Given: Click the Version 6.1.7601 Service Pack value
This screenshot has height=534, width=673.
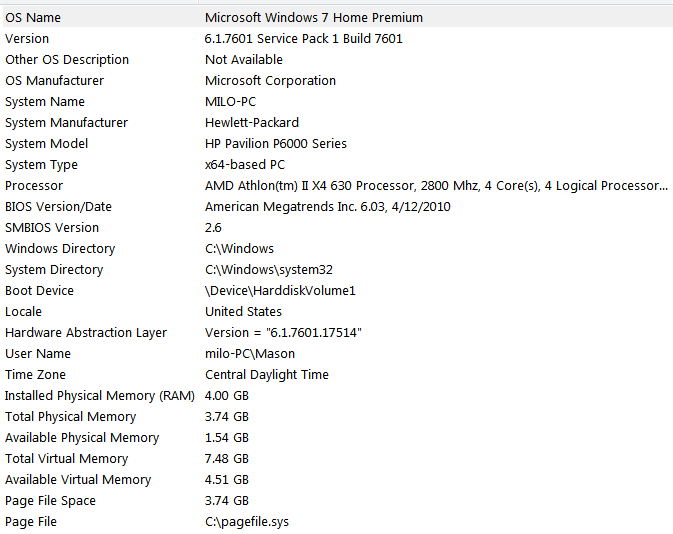Looking at the screenshot, I should pos(303,39).
